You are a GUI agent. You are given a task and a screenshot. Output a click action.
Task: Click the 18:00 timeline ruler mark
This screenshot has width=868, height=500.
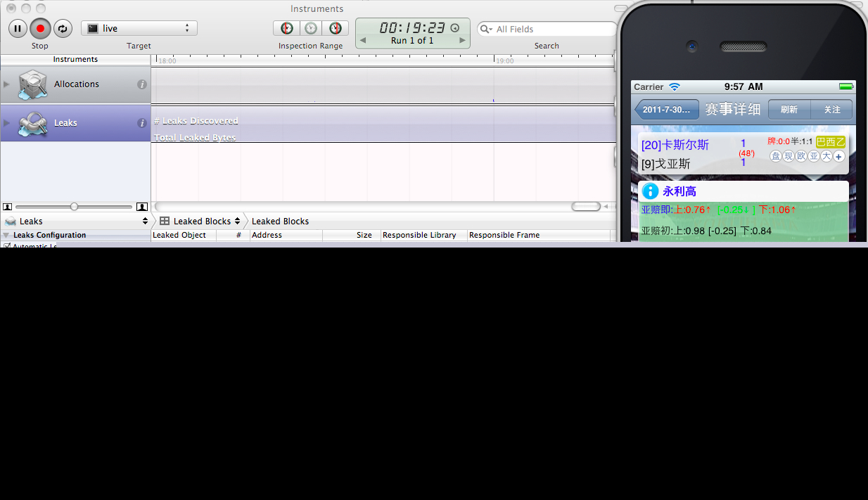[167, 61]
